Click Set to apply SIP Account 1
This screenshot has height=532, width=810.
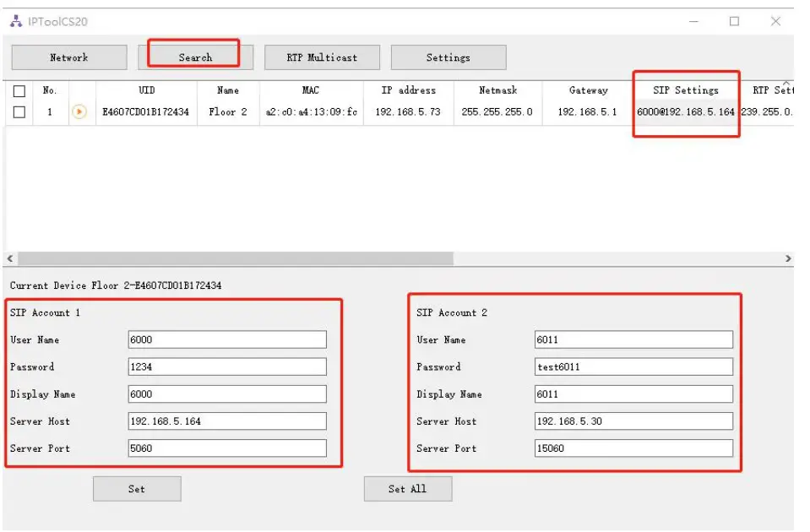pos(137,488)
